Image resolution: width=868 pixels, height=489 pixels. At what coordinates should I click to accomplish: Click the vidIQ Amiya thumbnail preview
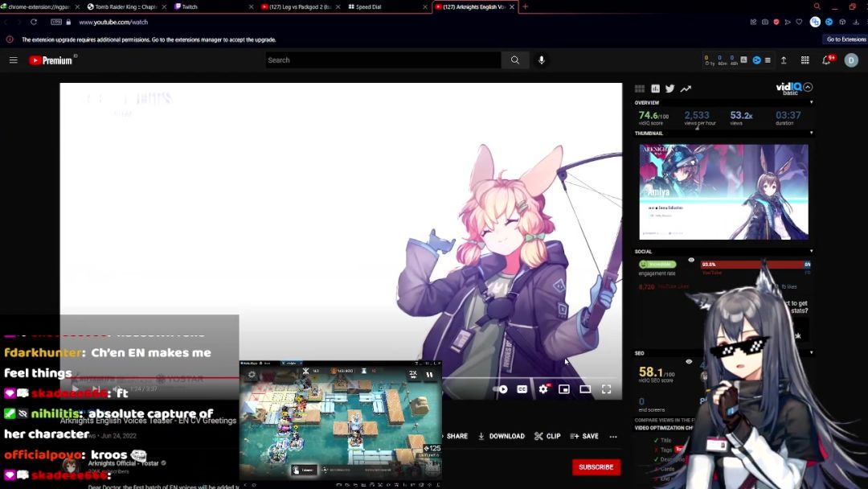click(x=723, y=191)
